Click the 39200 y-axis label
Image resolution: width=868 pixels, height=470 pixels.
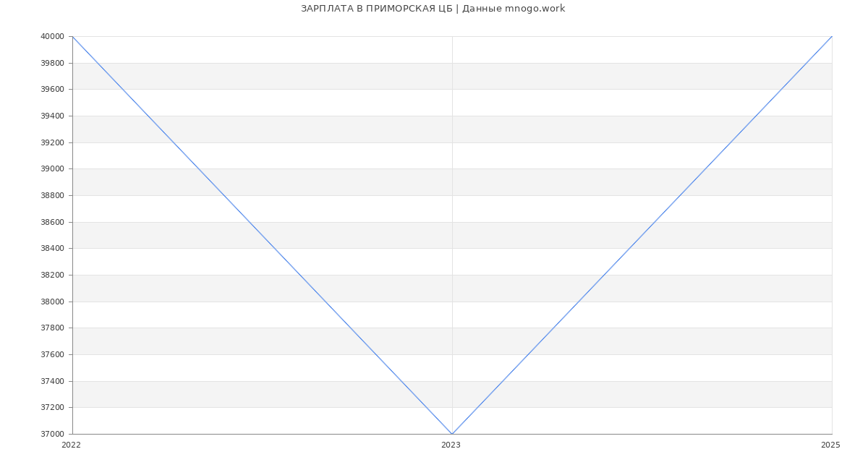pyautogui.click(x=52, y=142)
